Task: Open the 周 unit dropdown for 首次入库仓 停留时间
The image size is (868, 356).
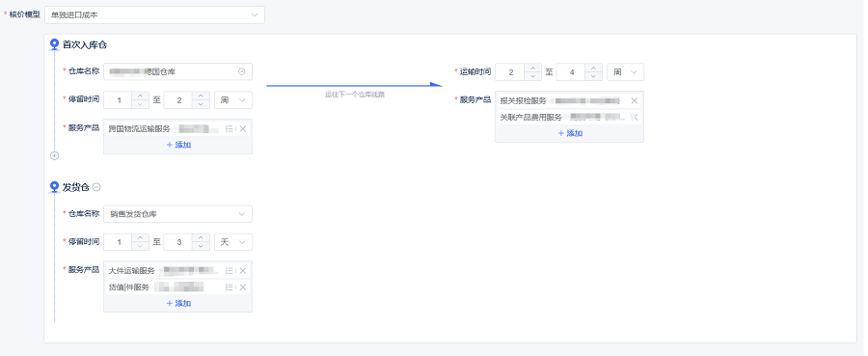Action: tap(233, 100)
